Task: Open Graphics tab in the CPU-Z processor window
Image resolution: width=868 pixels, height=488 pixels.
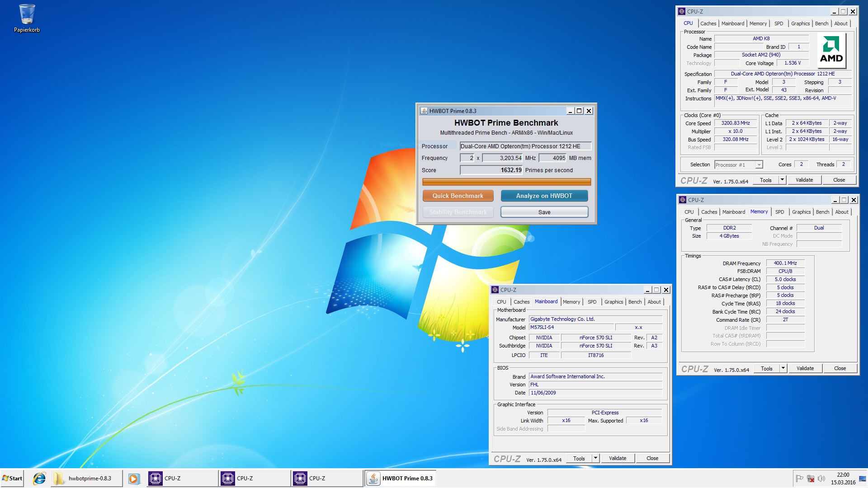Action: (x=800, y=23)
